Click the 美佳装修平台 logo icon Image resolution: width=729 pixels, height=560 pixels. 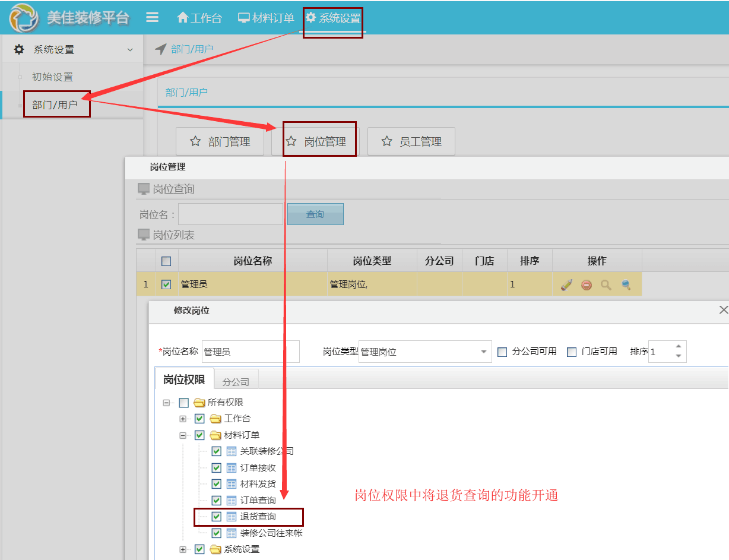click(24, 18)
